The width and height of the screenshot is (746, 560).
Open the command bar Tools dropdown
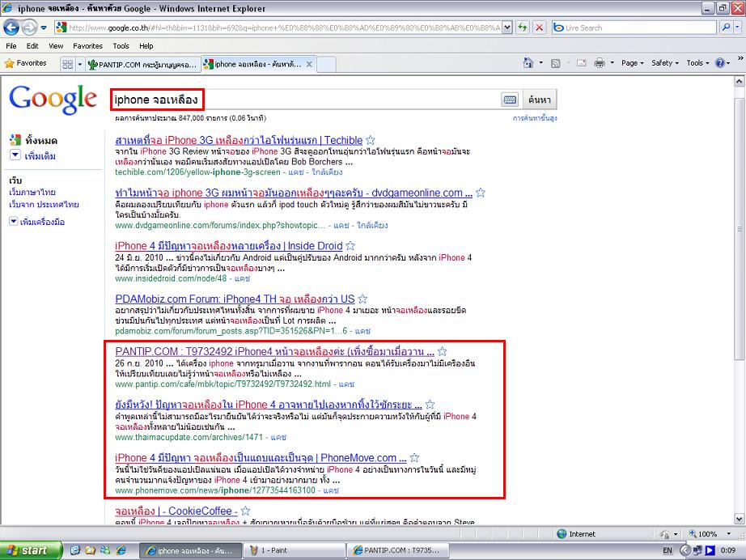(697, 63)
